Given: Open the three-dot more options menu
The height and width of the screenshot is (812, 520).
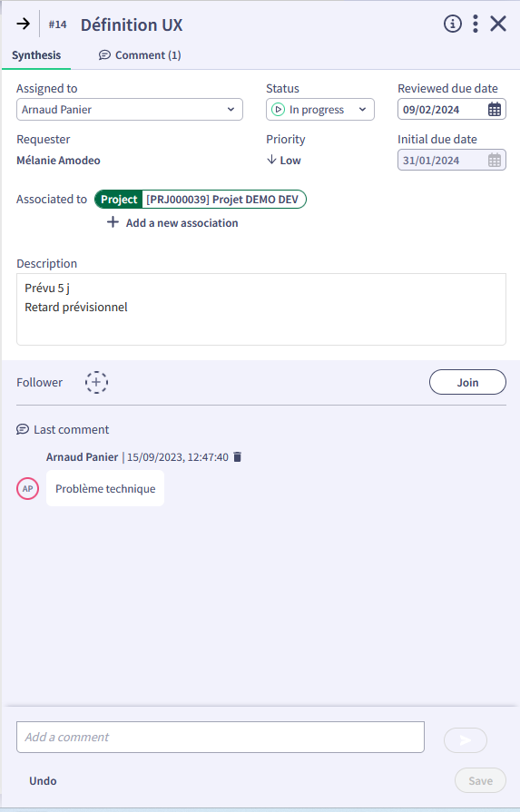Looking at the screenshot, I should pyautogui.click(x=476, y=24).
